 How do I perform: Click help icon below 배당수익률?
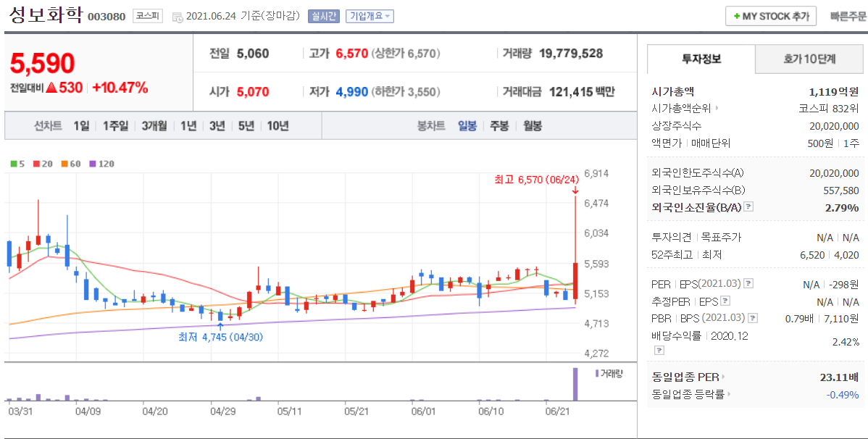tap(659, 351)
